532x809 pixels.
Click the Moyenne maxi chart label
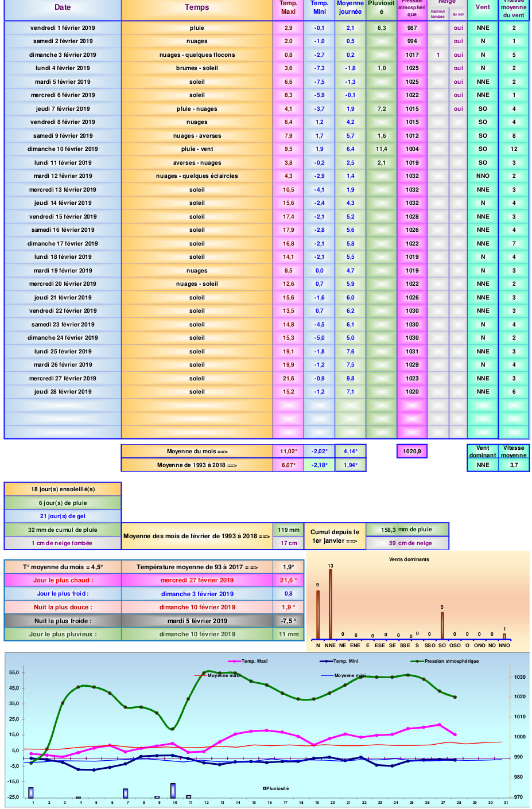[x=224, y=675]
